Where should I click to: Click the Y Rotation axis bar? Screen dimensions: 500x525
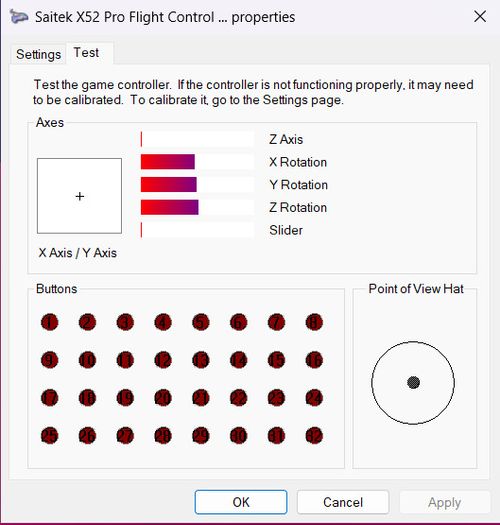coord(197,185)
